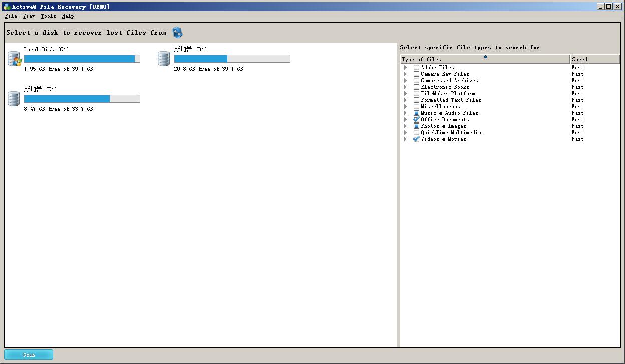Click the 20.8 GB free of 39.1 GB text
Screen dimensions: 625x364
tap(208, 69)
